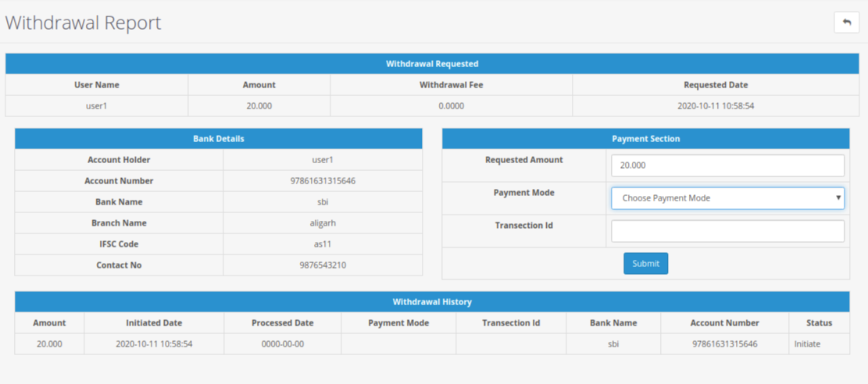Click the back arrow icon button

coord(846,23)
